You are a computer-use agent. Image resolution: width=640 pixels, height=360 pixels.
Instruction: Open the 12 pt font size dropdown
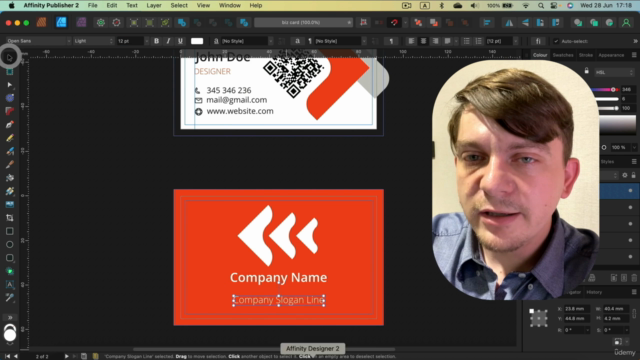click(x=133, y=41)
